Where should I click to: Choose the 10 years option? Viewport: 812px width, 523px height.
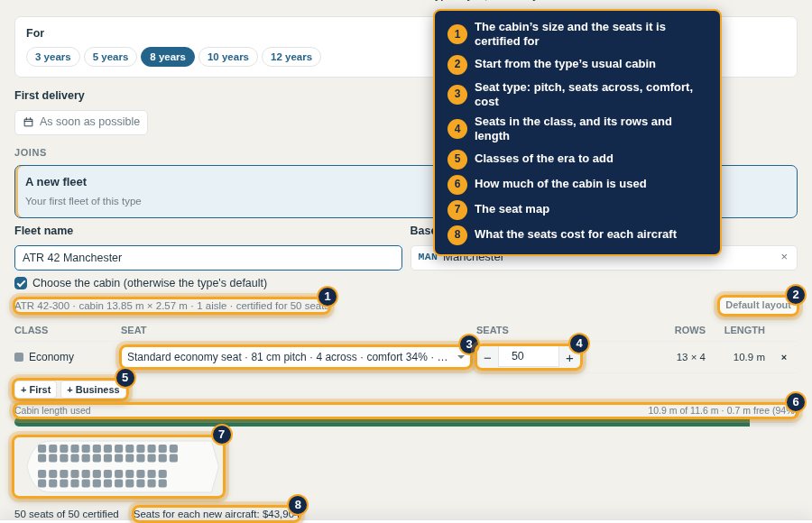point(228,57)
